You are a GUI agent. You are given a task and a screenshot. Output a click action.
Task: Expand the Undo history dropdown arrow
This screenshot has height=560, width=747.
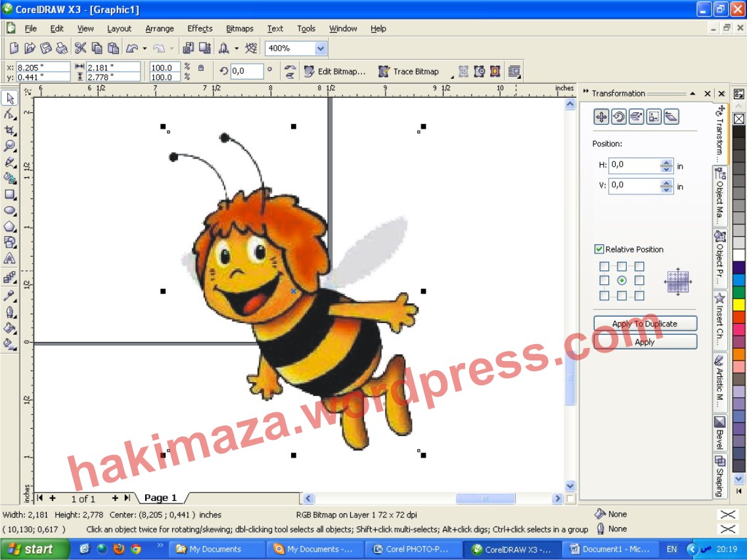[x=145, y=48]
